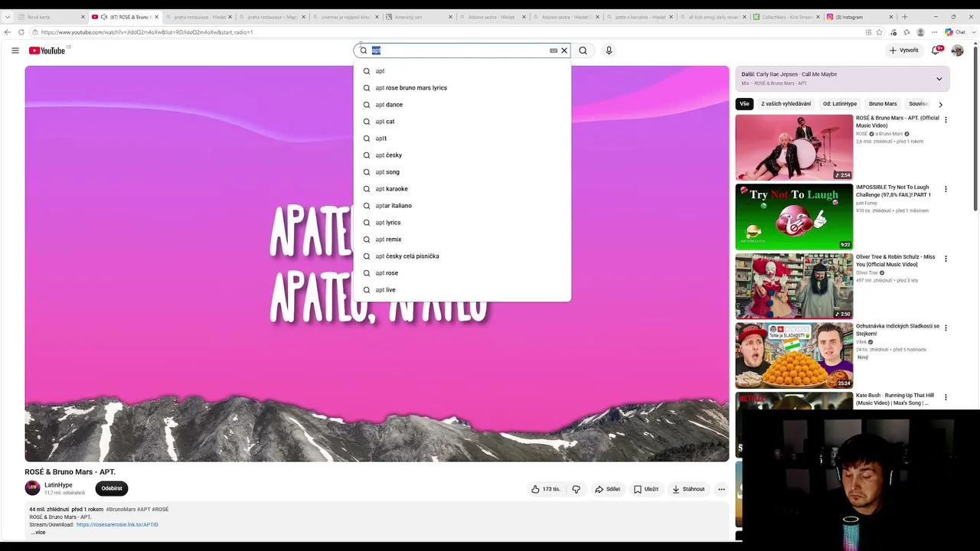Viewport: 980px width, 551px height.
Task: Open the on-screen keyboard in search box
Action: (554, 51)
